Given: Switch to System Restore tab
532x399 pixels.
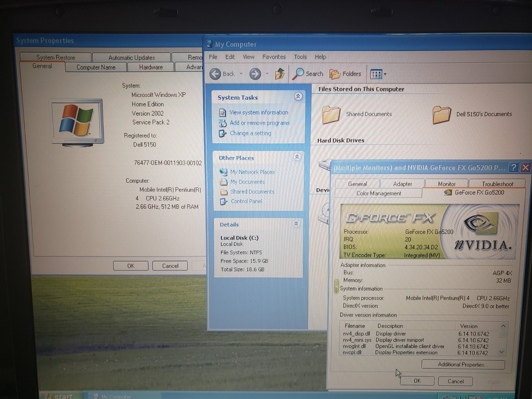Looking at the screenshot, I should 56,57.
